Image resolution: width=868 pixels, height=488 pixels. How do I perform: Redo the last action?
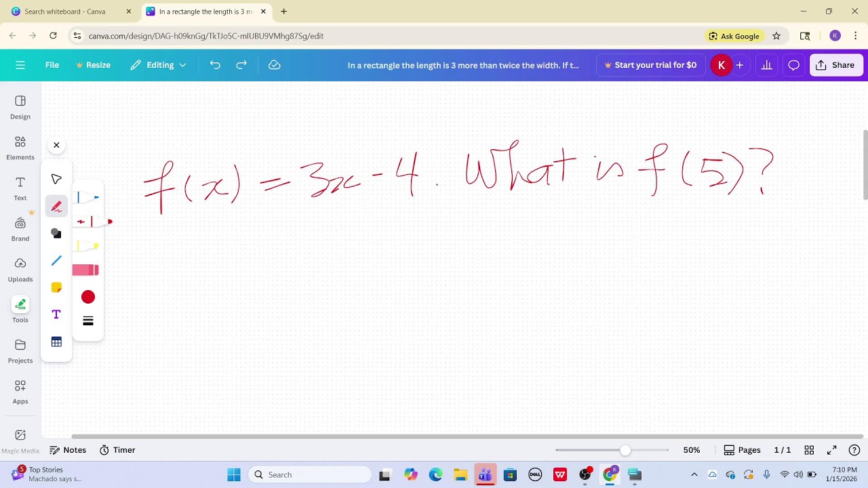241,65
